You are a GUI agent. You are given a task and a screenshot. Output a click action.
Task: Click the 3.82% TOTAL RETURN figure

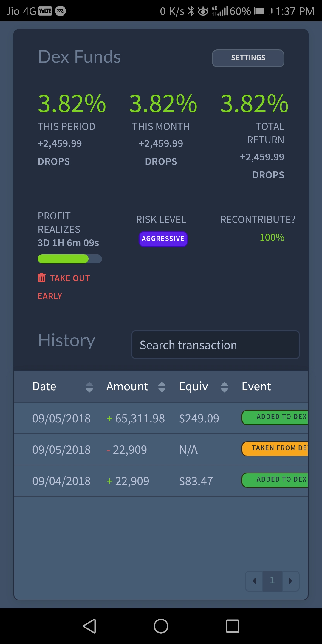coord(254,103)
